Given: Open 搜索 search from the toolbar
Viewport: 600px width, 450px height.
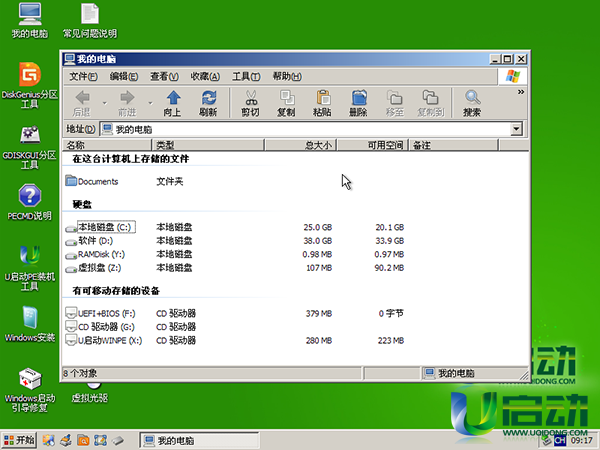Looking at the screenshot, I should tap(473, 103).
